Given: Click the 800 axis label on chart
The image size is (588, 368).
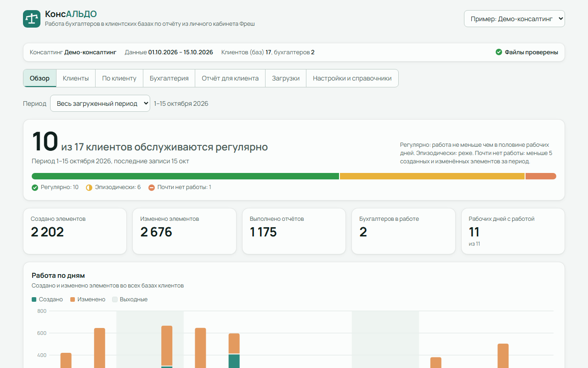Looking at the screenshot, I should 42,311.
